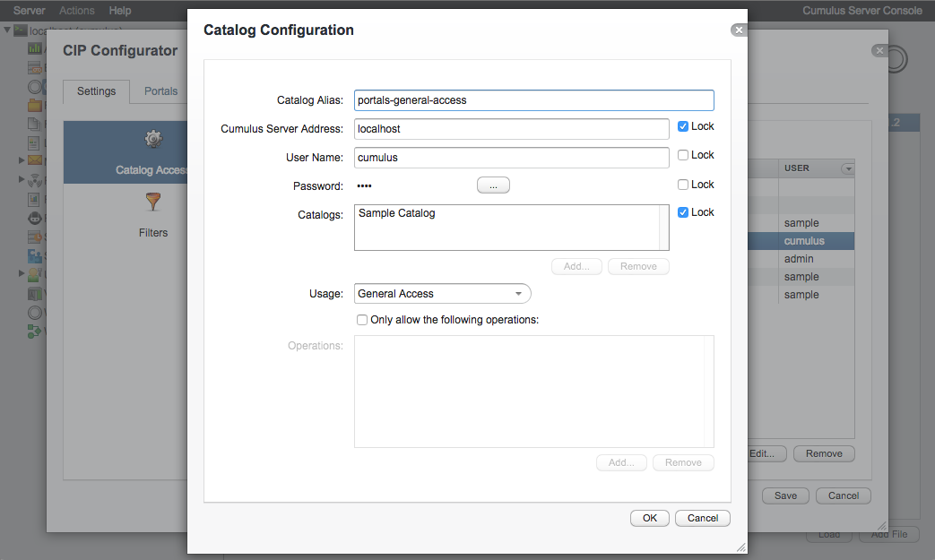The width and height of the screenshot is (935, 560).
Task: Open the USER column filter dropdown
Action: pyautogui.click(x=849, y=168)
